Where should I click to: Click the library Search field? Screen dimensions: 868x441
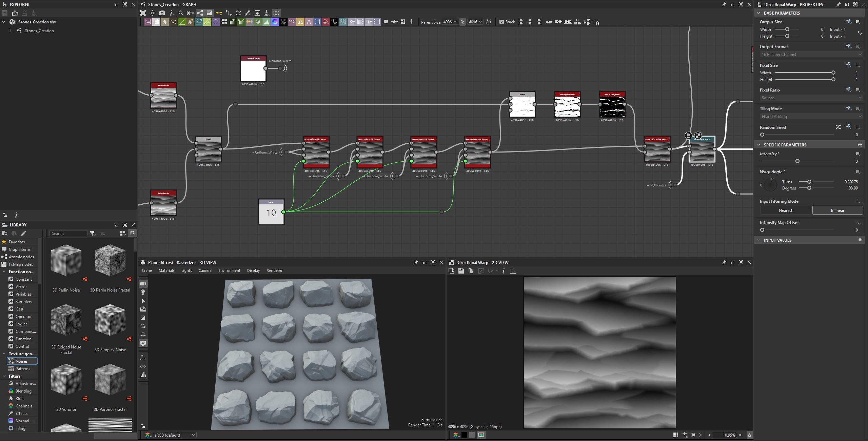coord(68,233)
